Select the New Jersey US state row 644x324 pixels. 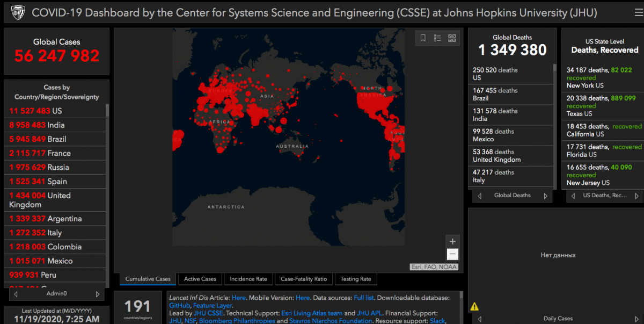(x=604, y=175)
